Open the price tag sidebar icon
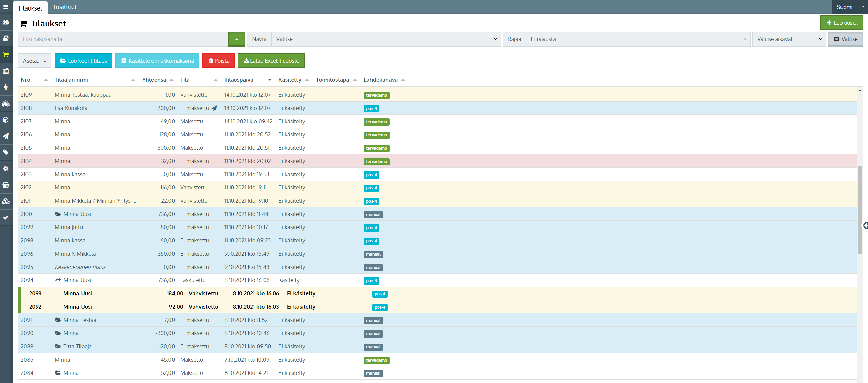 (x=6, y=152)
